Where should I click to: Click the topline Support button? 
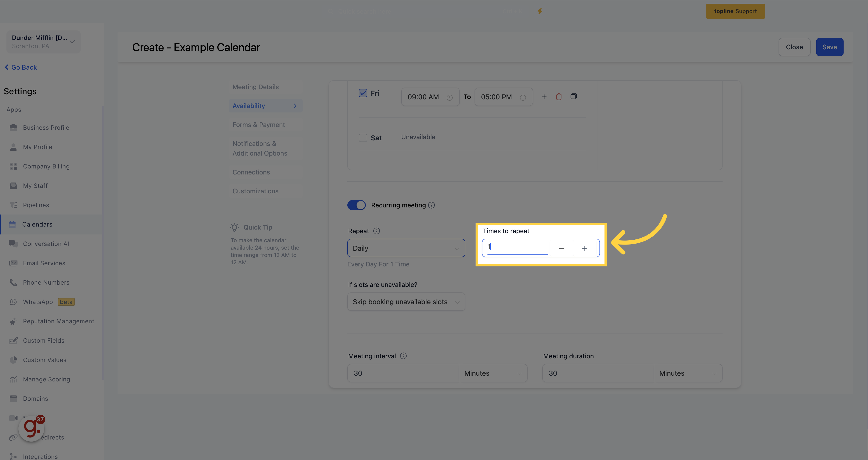click(735, 11)
